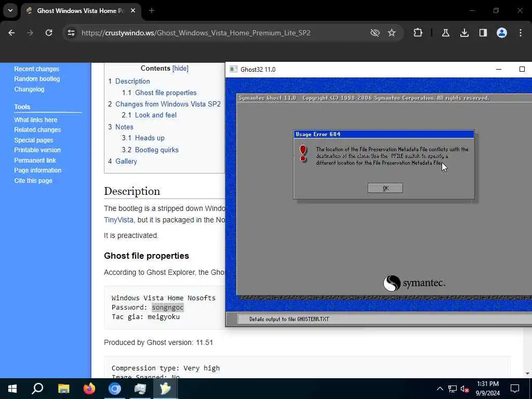The height and width of the screenshot is (399, 532).
Task: Open the Chrome Labs flask icon
Action: pyautogui.click(x=445, y=33)
